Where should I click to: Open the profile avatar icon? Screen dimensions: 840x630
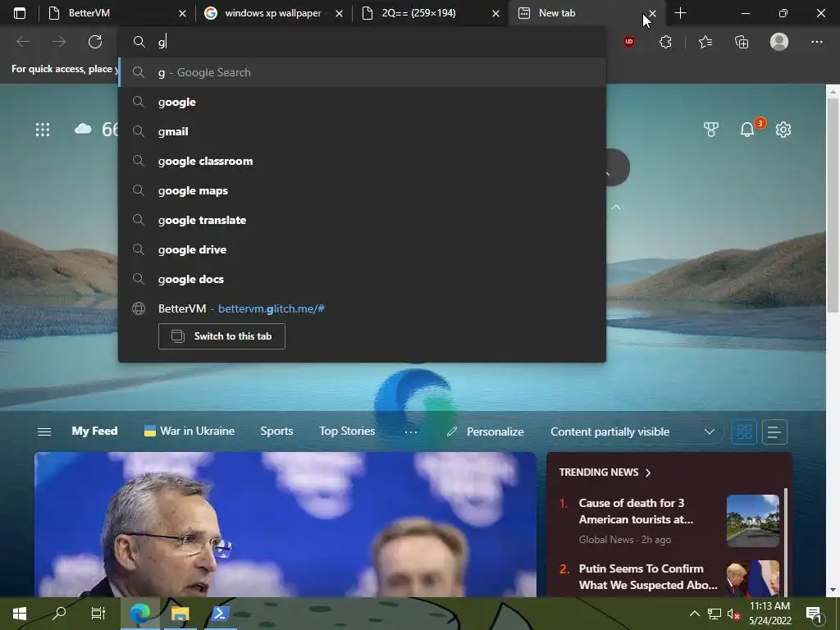click(x=779, y=42)
